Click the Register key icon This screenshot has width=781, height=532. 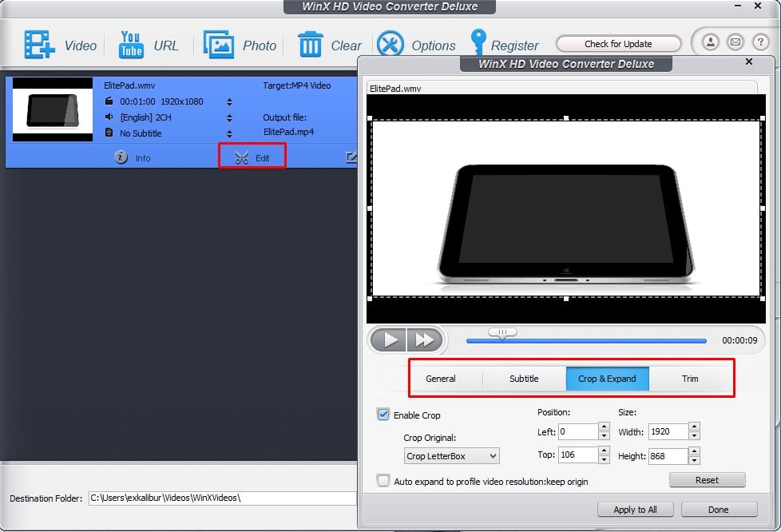(478, 43)
